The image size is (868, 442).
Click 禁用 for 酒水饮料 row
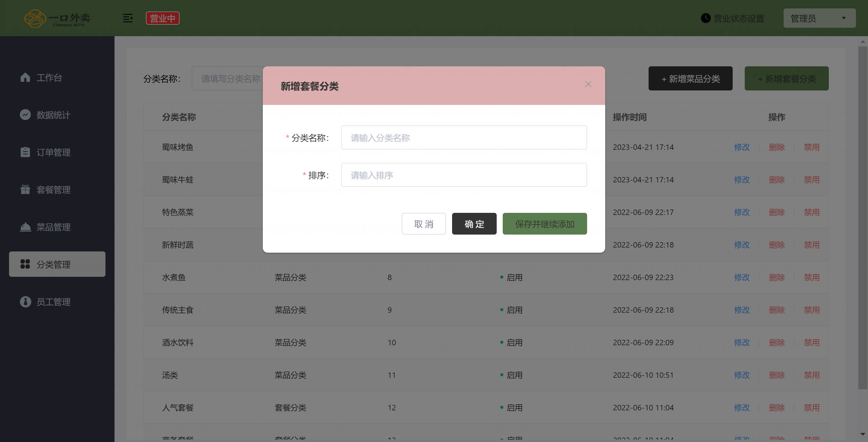click(811, 343)
